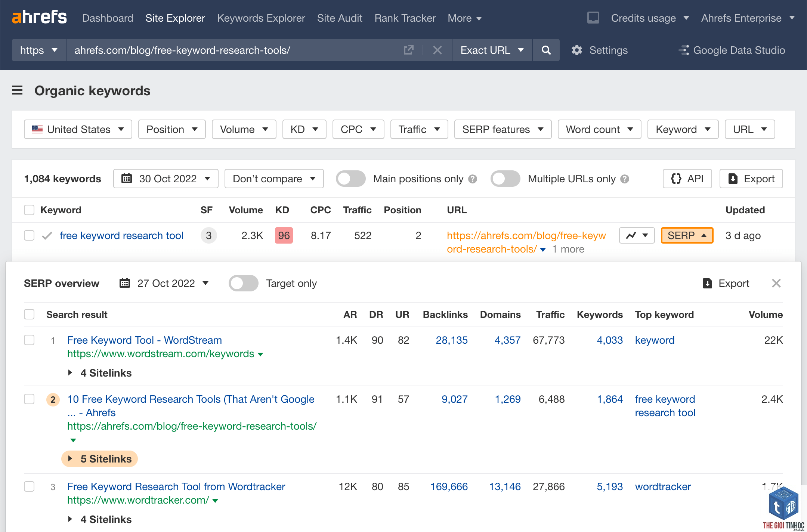807x532 pixels.
Task: Open the Wordtracker result title link
Action: coord(176,486)
